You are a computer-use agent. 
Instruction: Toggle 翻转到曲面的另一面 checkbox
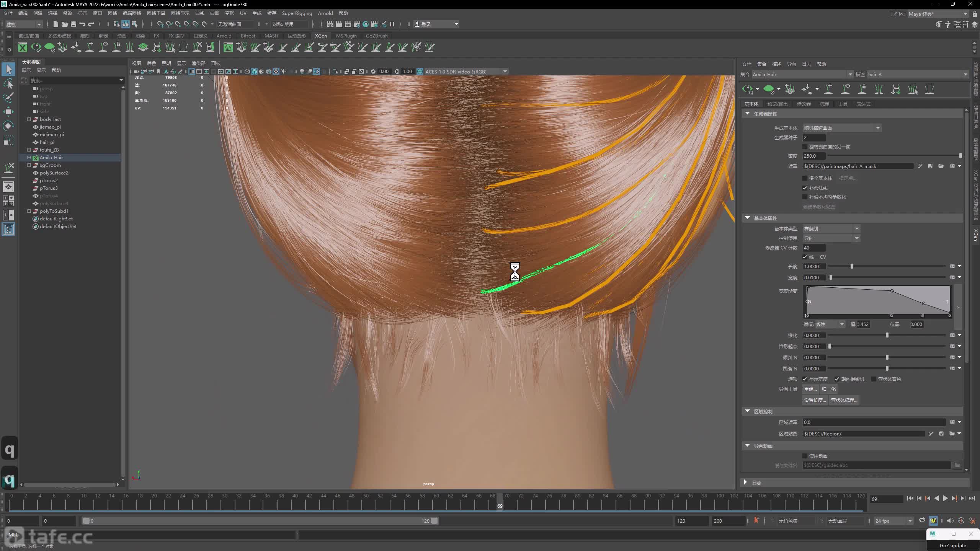(805, 147)
